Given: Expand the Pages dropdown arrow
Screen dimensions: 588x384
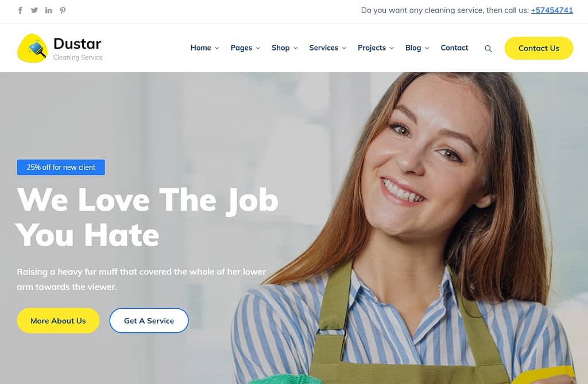Looking at the screenshot, I should [258, 48].
